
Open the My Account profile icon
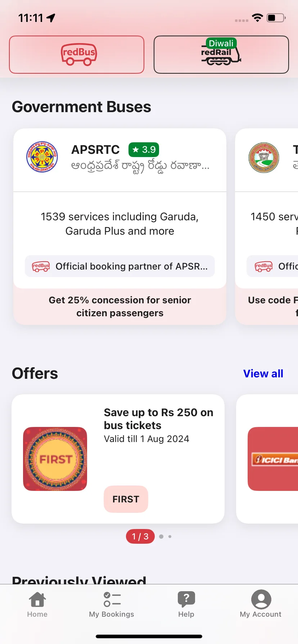(x=261, y=599)
